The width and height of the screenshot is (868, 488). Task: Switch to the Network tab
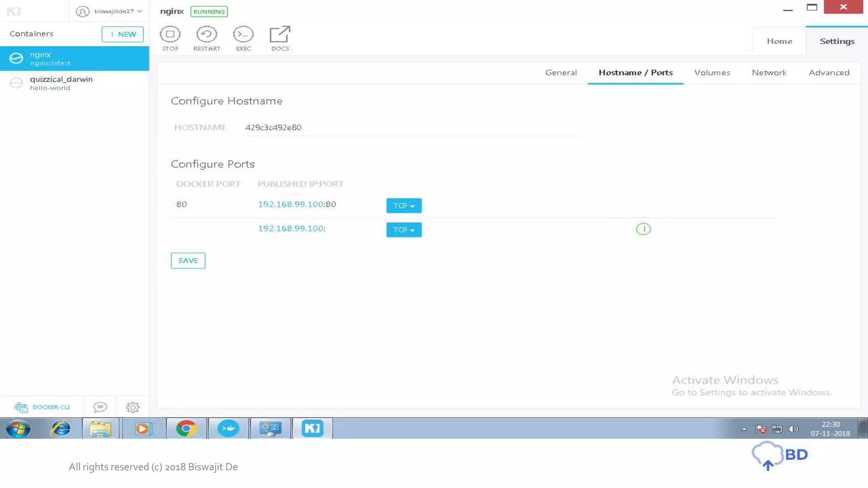click(x=769, y=72)
